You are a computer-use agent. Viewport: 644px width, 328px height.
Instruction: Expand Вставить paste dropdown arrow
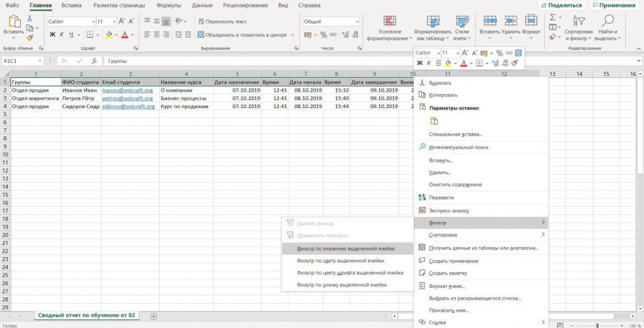pyautogui.click(x=14, y=38)
